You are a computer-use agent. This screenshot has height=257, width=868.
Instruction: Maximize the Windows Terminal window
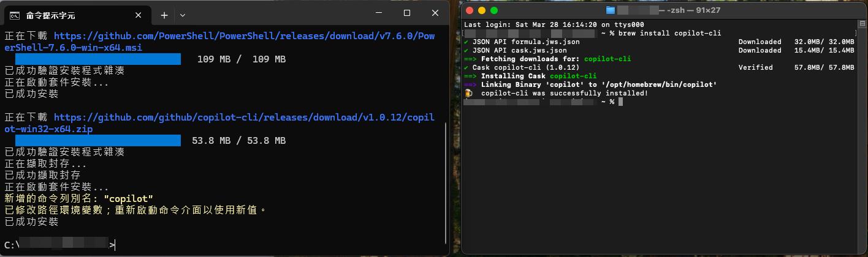pos(407,13)
